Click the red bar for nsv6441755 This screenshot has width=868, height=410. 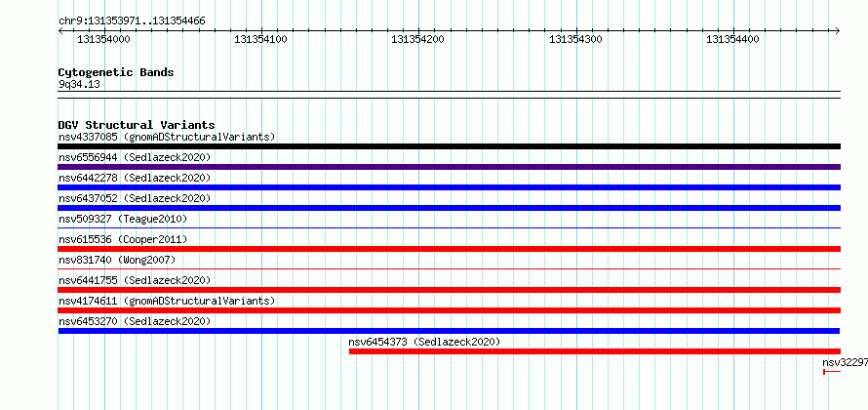pos(449,290)
